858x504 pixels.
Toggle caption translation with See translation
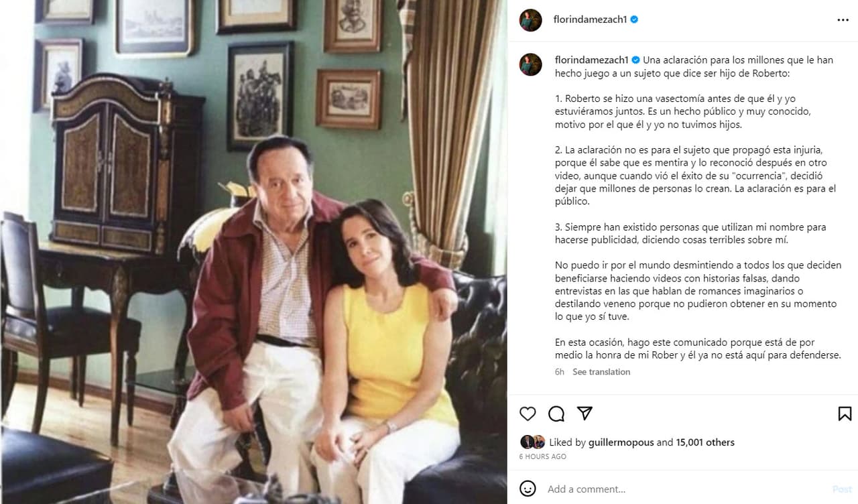(x=601, y=371)
